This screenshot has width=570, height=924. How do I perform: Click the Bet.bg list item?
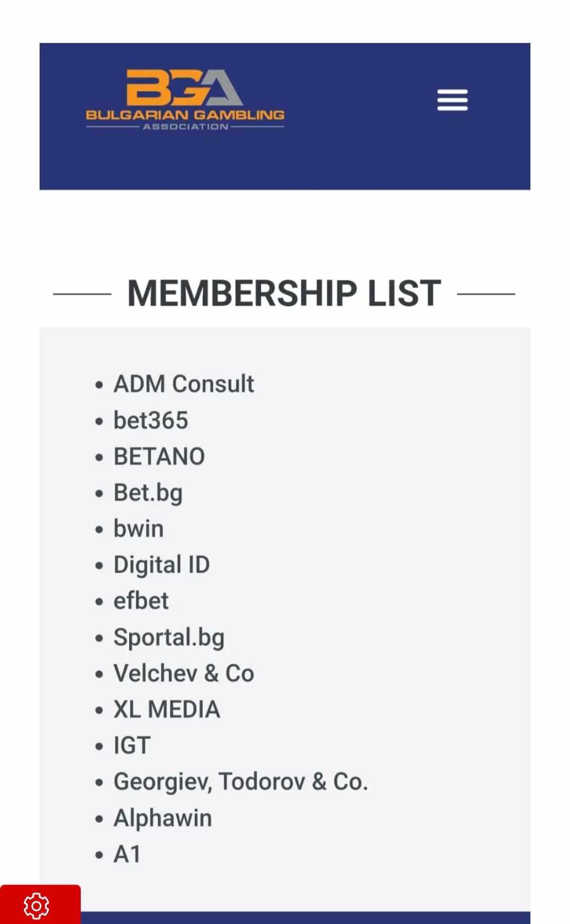[148, 492]
